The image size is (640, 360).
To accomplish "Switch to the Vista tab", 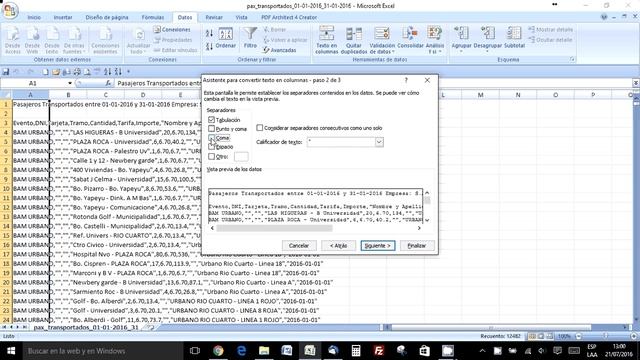I will 241,18.
